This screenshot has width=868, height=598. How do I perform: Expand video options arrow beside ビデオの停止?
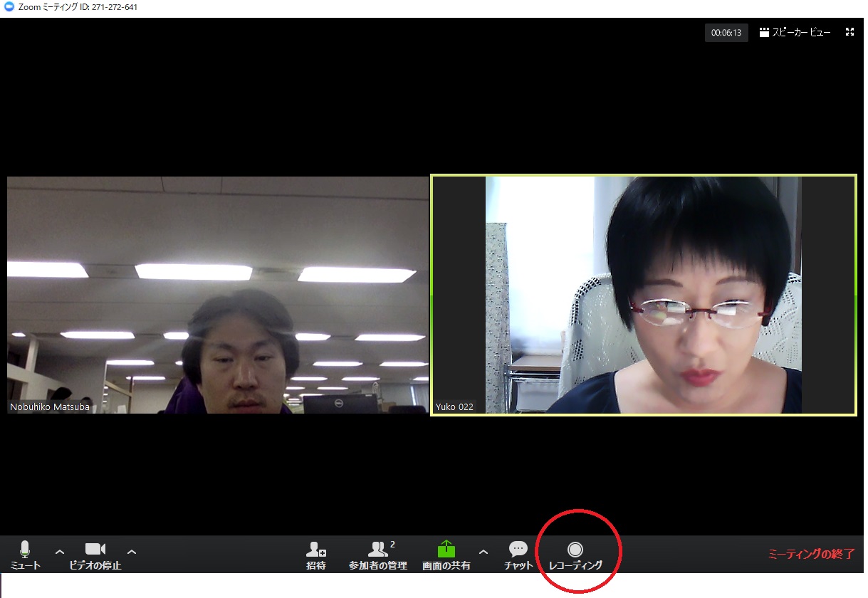click(132, 552)
